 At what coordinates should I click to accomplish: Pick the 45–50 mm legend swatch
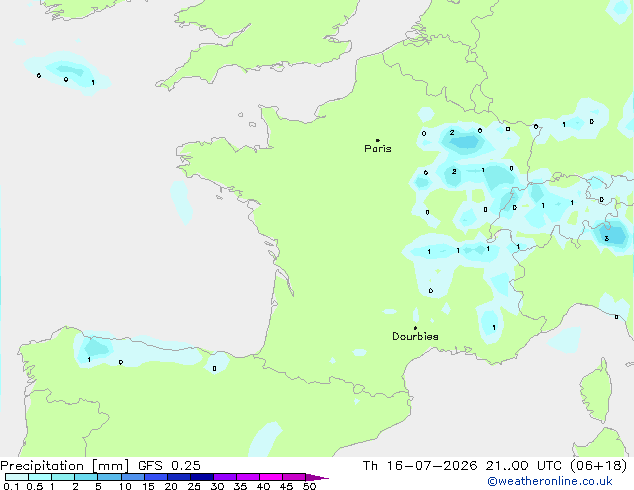(294, 477)
